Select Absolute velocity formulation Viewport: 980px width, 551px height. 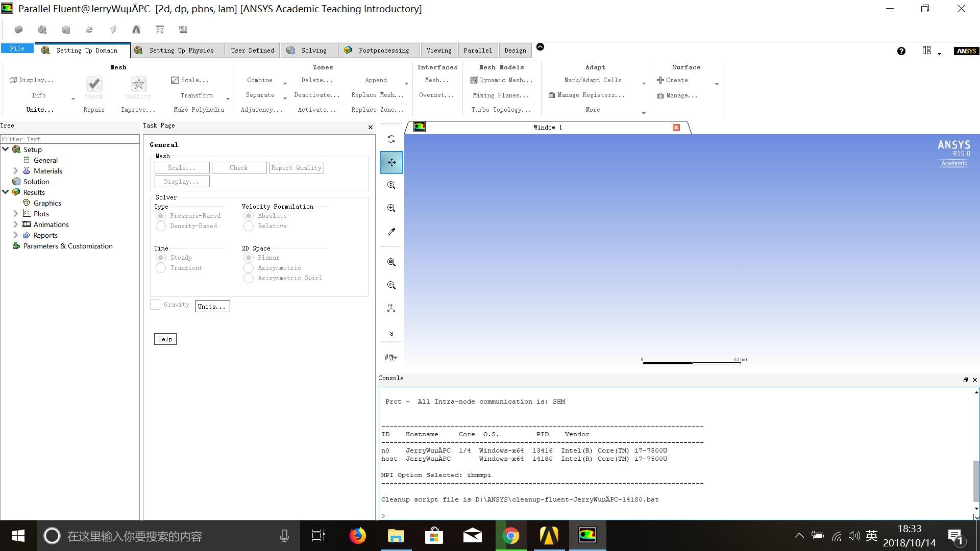point(249,216)
